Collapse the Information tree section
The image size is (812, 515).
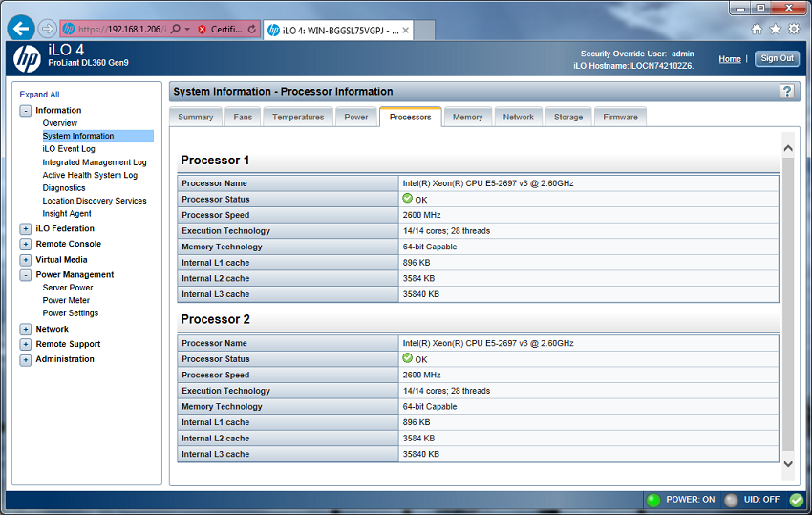click(x=26, y=111)
